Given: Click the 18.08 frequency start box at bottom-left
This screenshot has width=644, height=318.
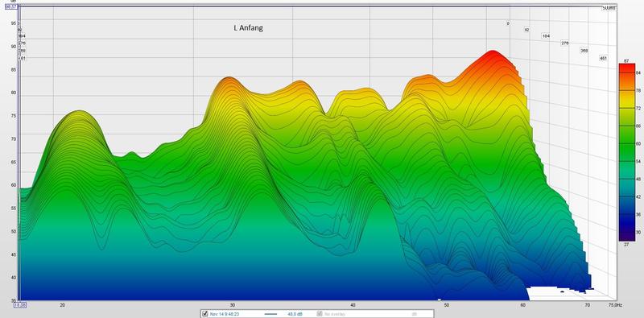Looking at the screenshot, I should (x=20, y=305).
